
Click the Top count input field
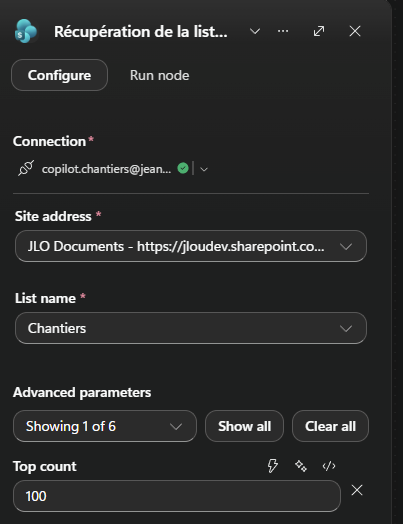177,496
